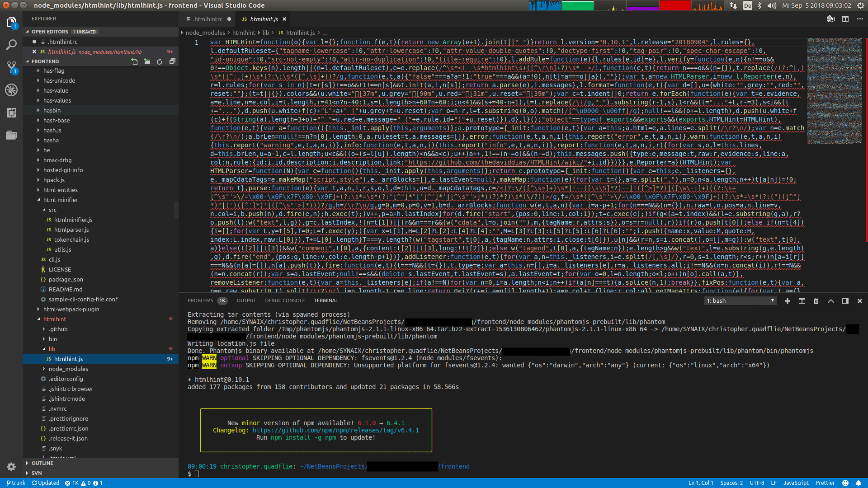Select the htmlhint.js editor tab
Viewport: 868px width, 488px height.
(x=264, y=19)
